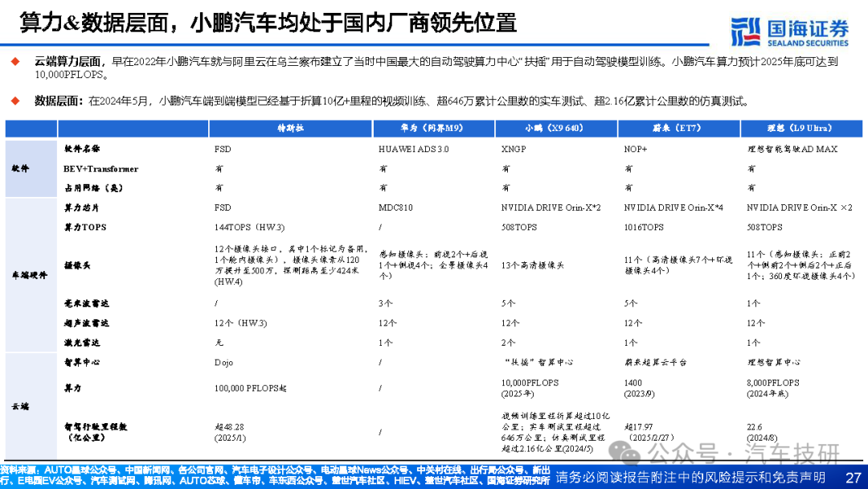
Task: Select the 1400 (2023/9) cell
Action: 640,388
